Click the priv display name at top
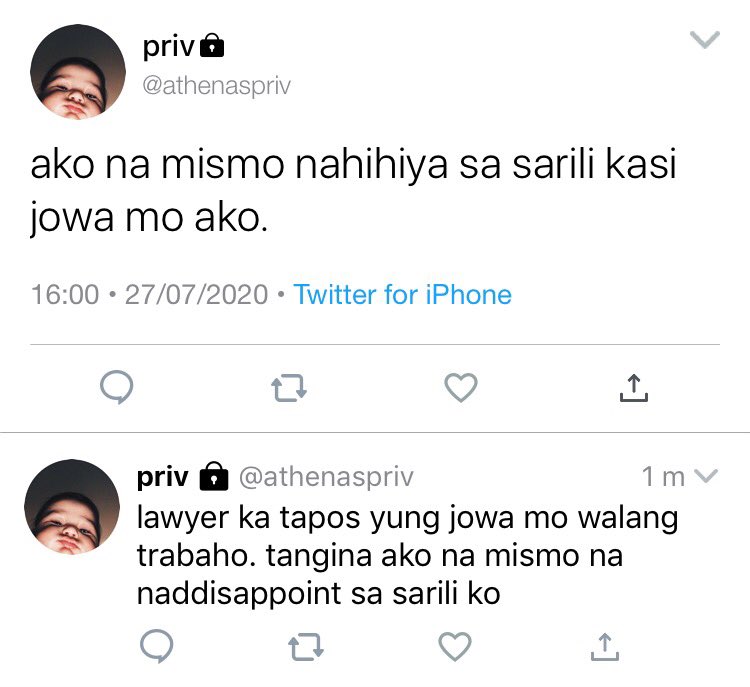750x687 pixels. [x=168, y=47]
